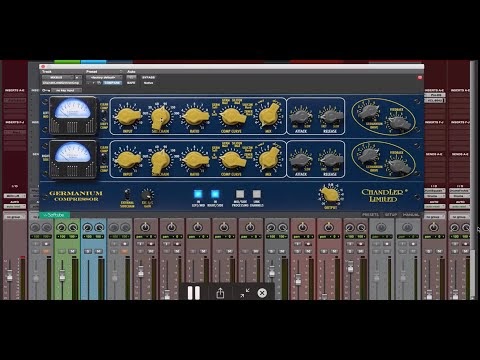Click the Compare button
Viewport: 480px width, 360px height.
113,83
